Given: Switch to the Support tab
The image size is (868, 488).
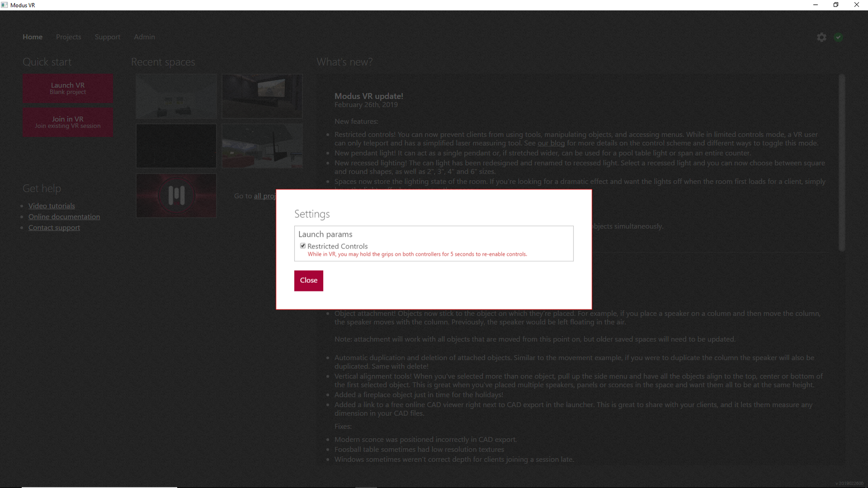Looking at the screenshot, I should click(107, 37).
